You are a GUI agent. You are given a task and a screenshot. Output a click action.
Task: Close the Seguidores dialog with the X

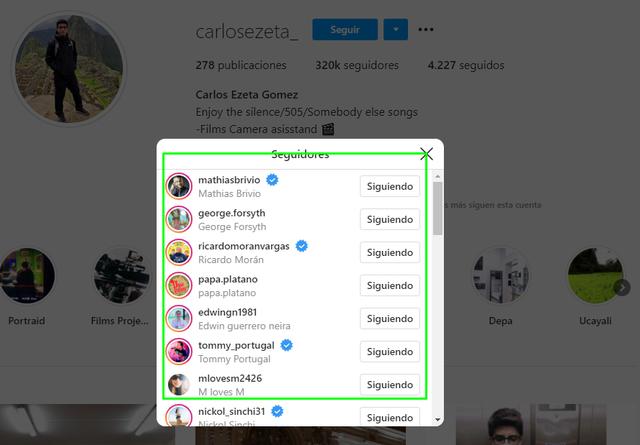[x=427, y=154]
